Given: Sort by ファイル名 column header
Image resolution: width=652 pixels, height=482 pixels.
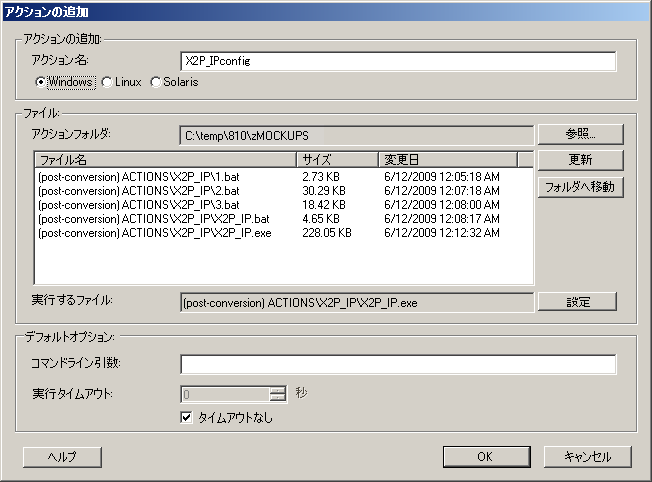Looking at the screenshot, I should tap(165, 159).
